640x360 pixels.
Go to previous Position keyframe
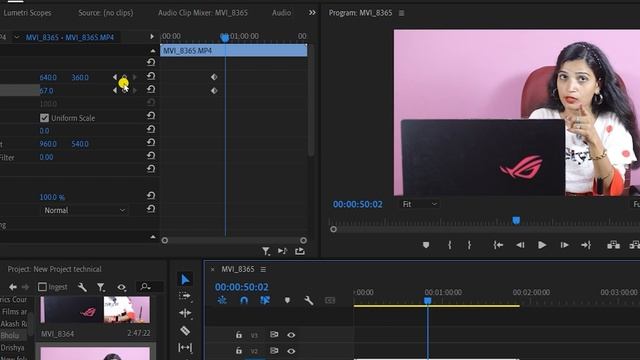(115, 77)
